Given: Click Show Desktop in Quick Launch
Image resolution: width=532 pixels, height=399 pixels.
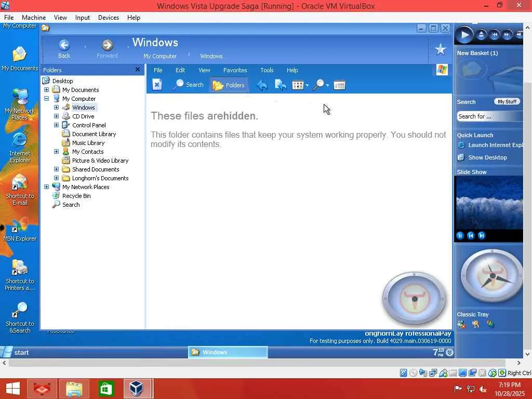Looking at the screenshot, I should click(x=483, y=157).
